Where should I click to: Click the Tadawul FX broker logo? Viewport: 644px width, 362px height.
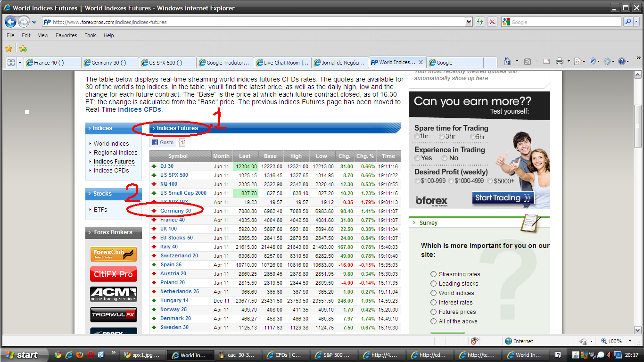(x=114, y=314)
